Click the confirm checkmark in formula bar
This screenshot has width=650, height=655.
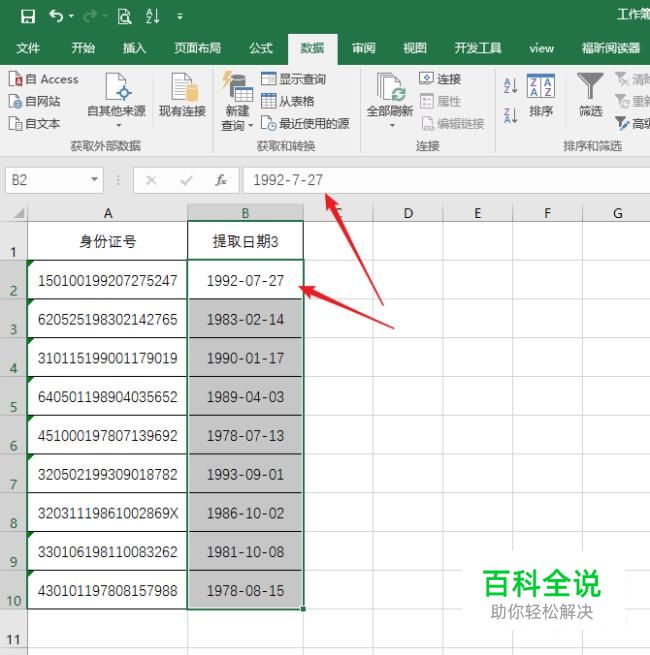186,180
